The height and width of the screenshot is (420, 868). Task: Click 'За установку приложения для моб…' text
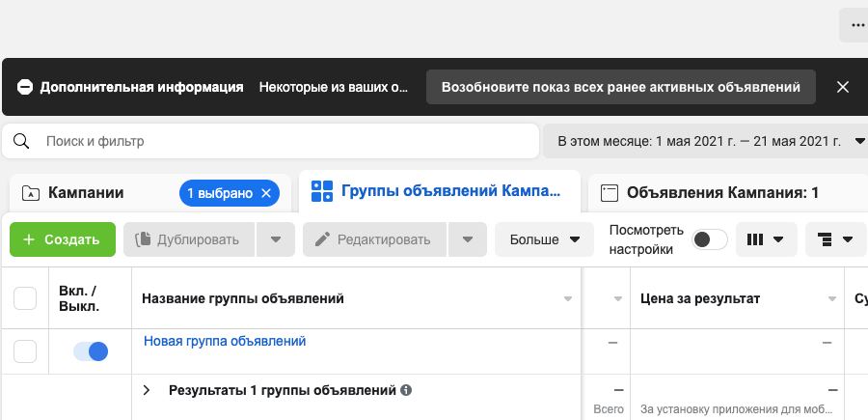pyautogui.click(x=736, y=409)
